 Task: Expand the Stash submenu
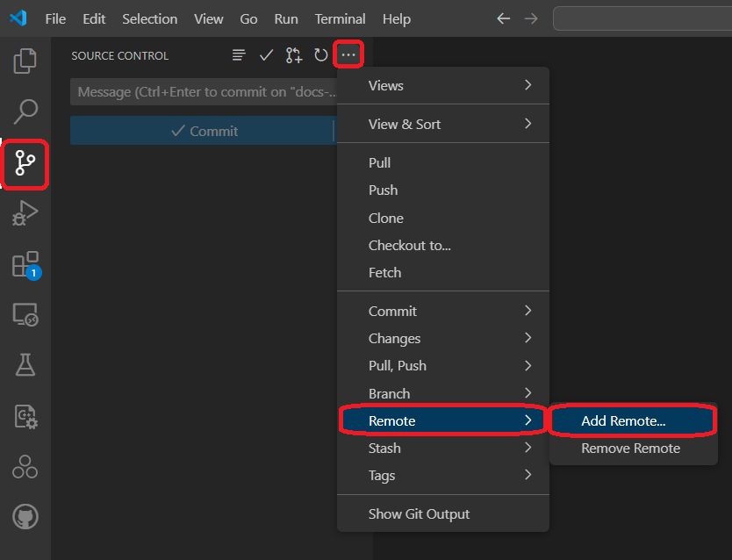(442, 448)
